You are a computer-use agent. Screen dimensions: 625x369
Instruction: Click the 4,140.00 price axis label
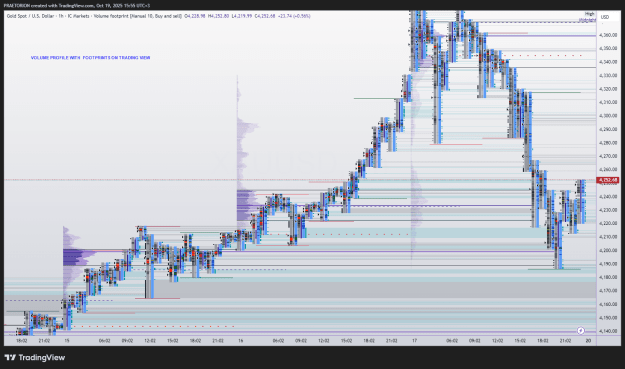608,331
